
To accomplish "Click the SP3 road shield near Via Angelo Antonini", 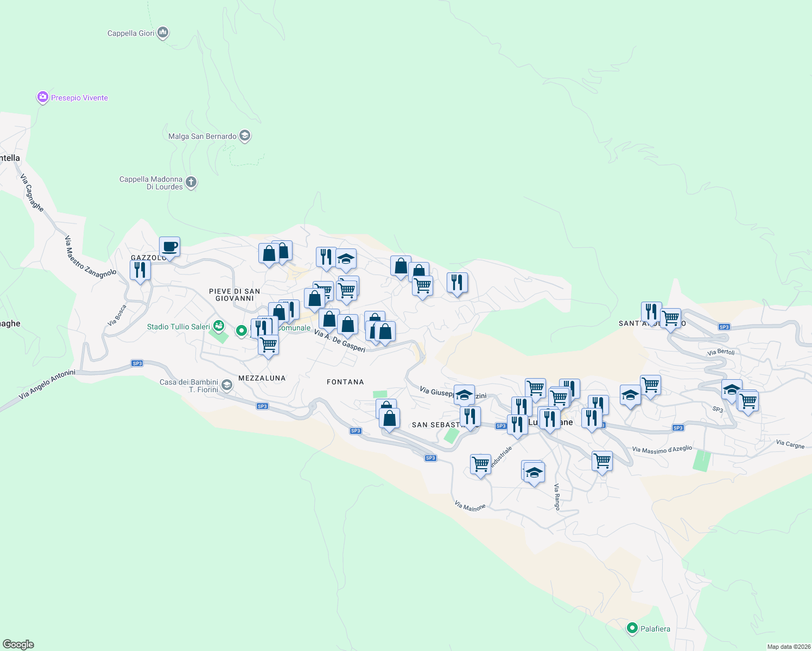I will pyautogui.click(x=137, y=363).
